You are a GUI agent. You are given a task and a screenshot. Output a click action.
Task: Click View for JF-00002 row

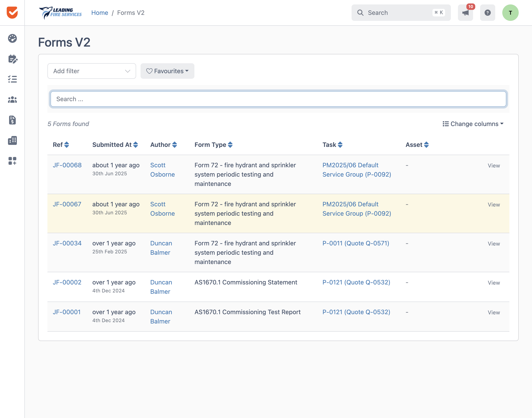click(494, 283)
